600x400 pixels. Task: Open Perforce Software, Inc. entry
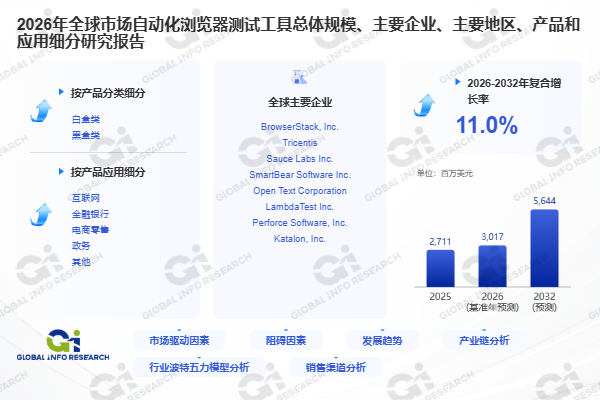(300, 223)
